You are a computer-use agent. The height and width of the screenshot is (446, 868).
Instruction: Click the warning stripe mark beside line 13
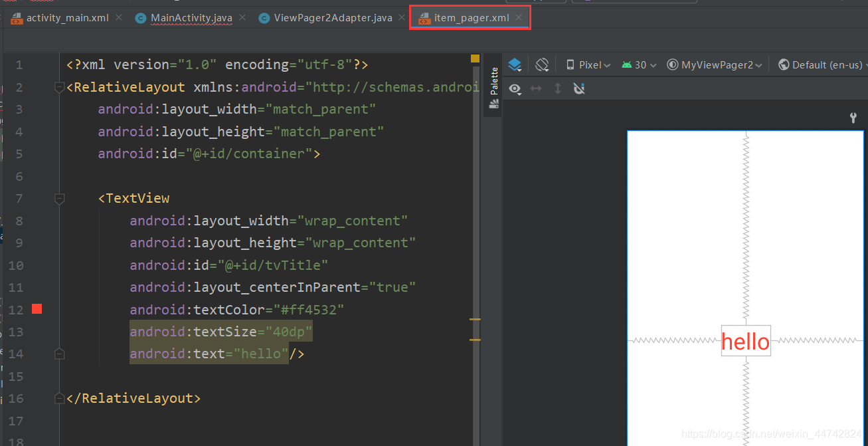tap(475, 320)
